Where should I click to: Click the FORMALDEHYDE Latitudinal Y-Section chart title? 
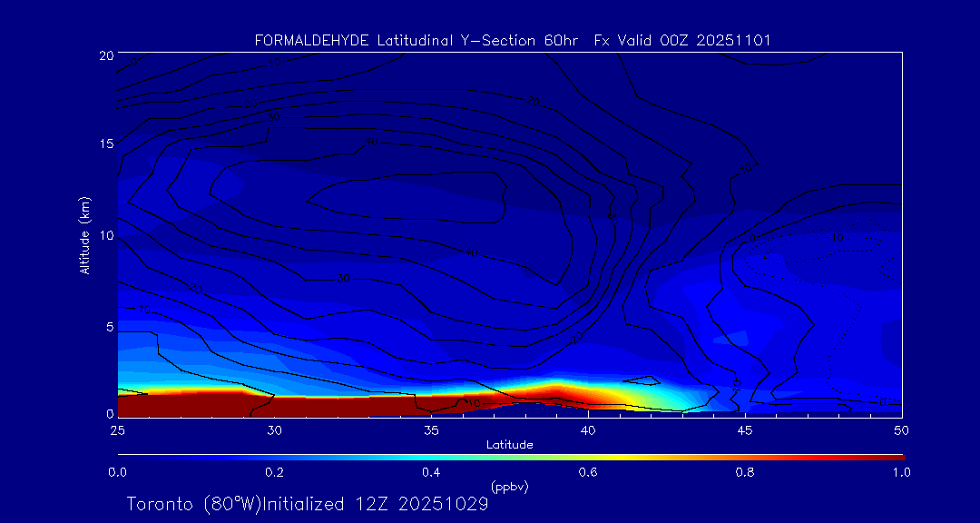(513, 41)
